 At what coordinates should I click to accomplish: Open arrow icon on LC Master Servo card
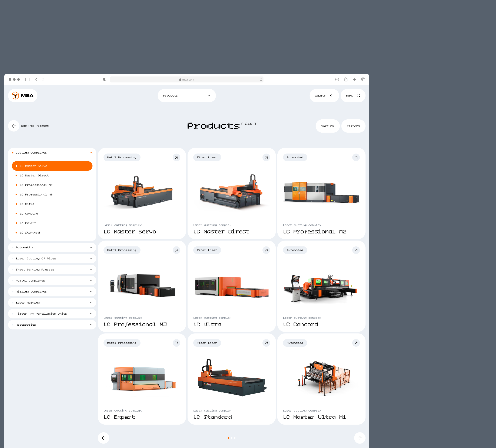176,157
